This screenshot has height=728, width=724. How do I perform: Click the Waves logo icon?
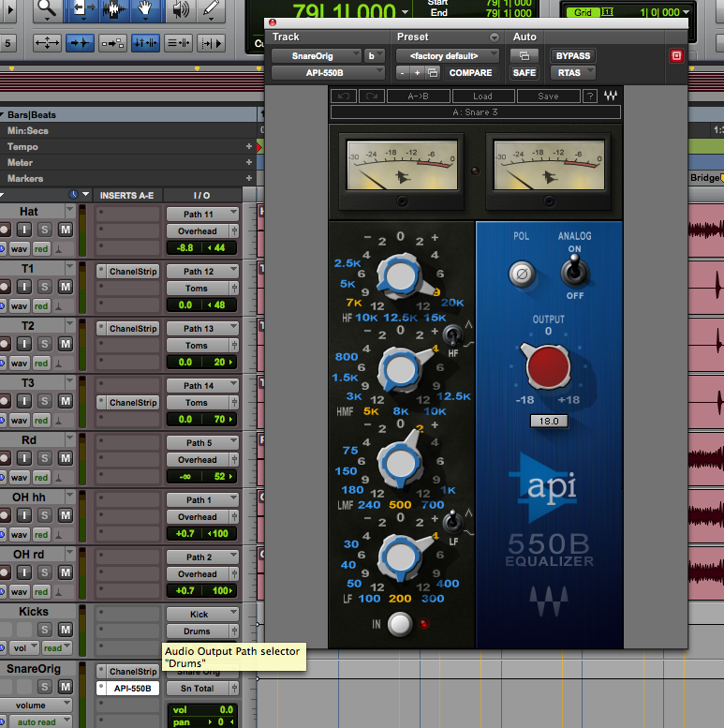(x=611, y=97)
